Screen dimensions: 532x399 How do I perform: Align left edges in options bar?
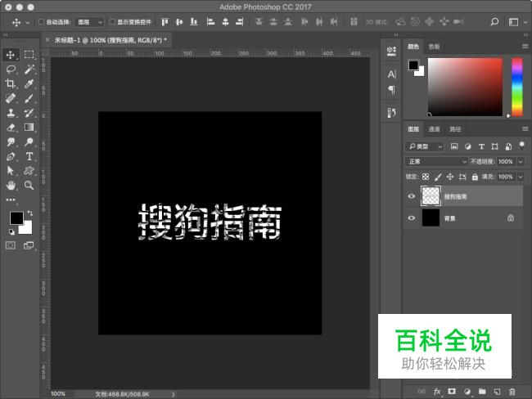pos(210,22)
